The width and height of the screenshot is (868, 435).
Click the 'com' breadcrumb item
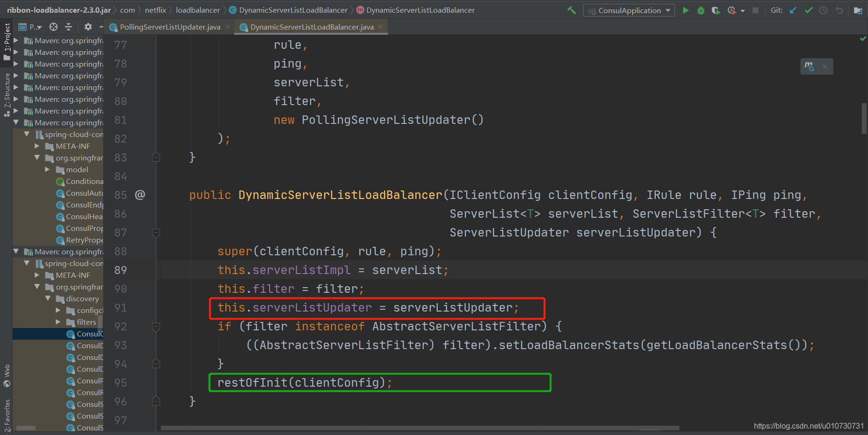tap(127, 10)
